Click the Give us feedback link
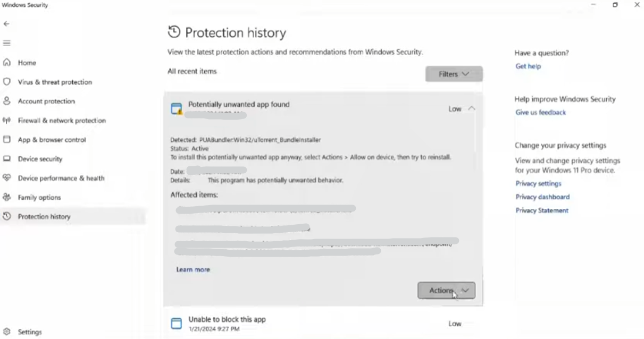Image resolution: width=644 pixels, height=339 pixels. click(x=540, y=113)
